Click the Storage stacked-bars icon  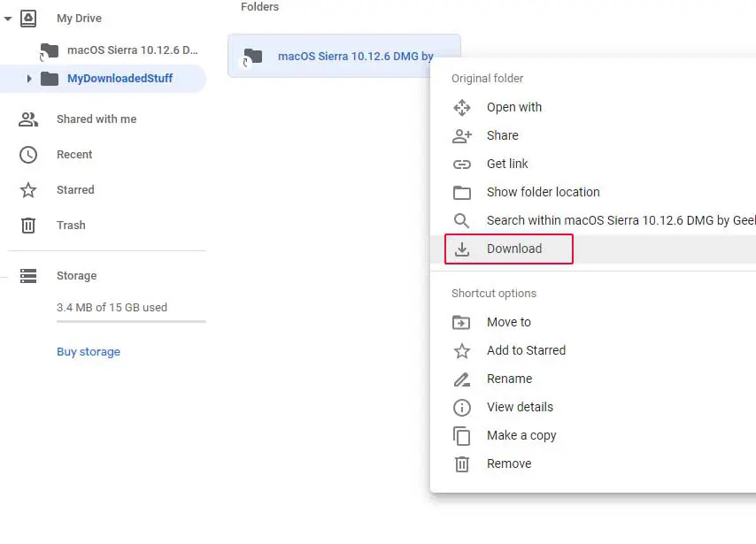coord(28,276)
